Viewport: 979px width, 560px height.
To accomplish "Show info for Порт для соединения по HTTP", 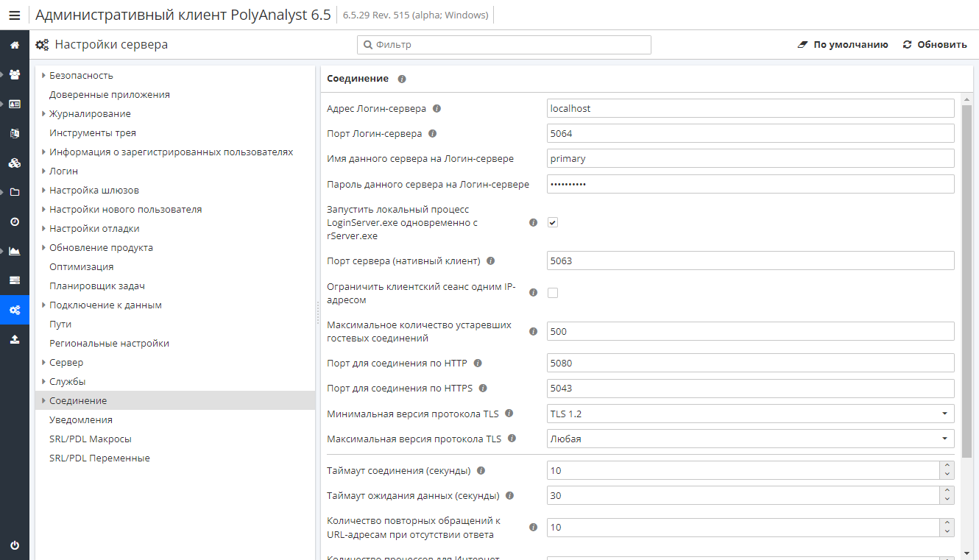I will click(478, 363).
